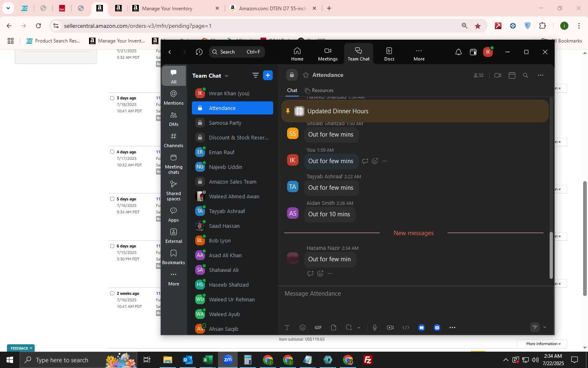Select All chats in Zoom sidebar
Viewport: 588px width, 368px height.
click(x=174, y=76)
